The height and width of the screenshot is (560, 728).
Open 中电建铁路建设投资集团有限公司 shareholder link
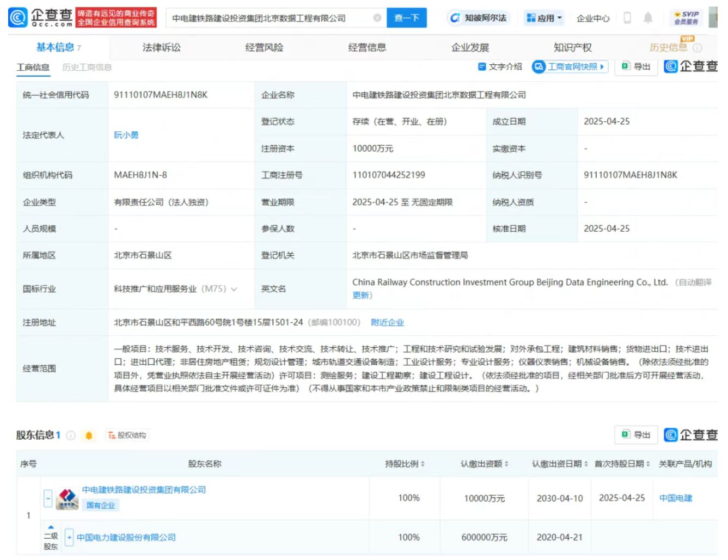[144, 490]
